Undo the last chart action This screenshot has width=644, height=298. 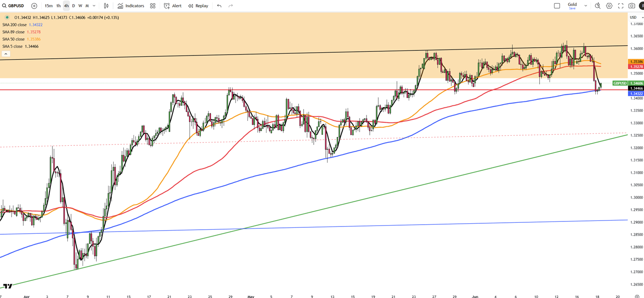tap(219, 6)
